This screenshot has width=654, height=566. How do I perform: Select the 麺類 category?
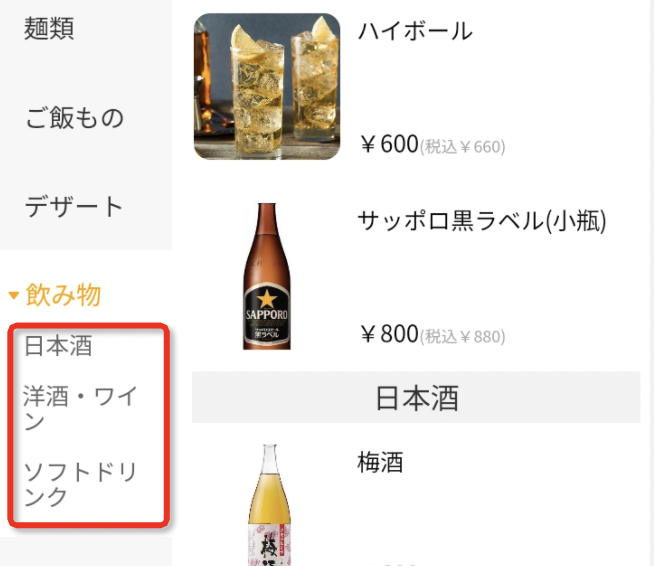click(x=49, y=28)
